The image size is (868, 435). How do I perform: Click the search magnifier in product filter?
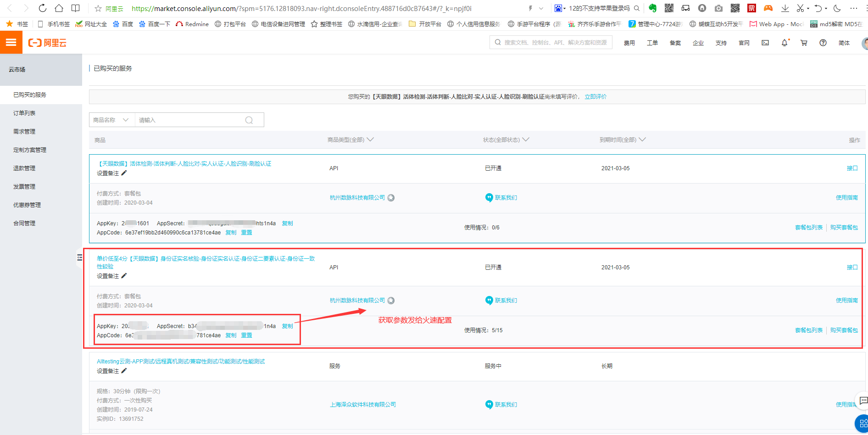click(x=249, y=120)
